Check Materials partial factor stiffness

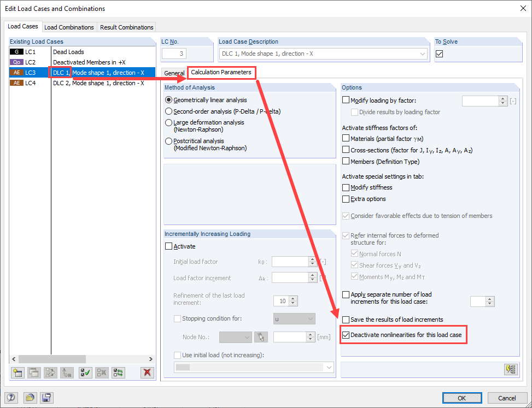(346, 138)
